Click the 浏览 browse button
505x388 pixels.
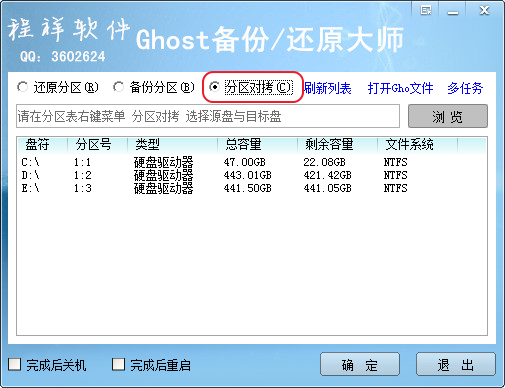[448, 116]
